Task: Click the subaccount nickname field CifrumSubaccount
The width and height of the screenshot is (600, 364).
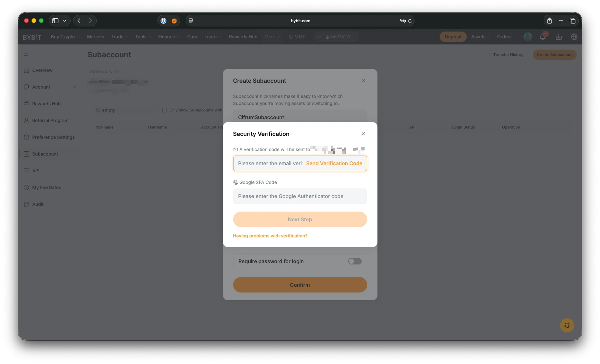Action: (x=300, y=117)
